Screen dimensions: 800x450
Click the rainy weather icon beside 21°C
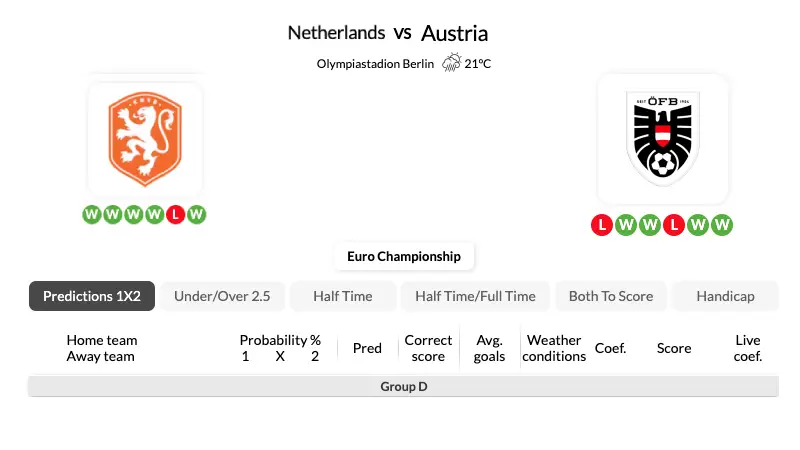click(452, 63)
